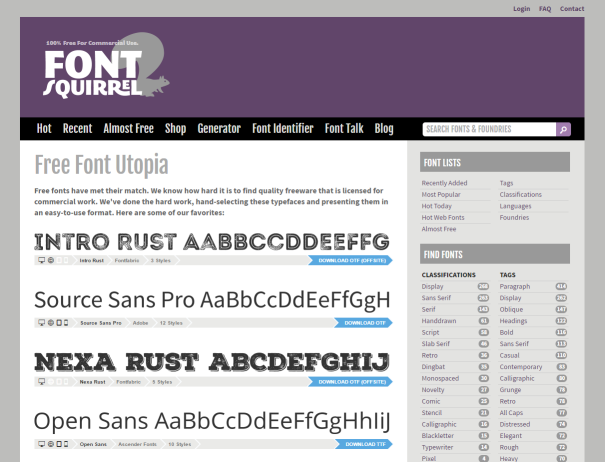
Task: Click Open Sans ebook tablet icon
Action: pyautogui.click(x=59, y=444)
